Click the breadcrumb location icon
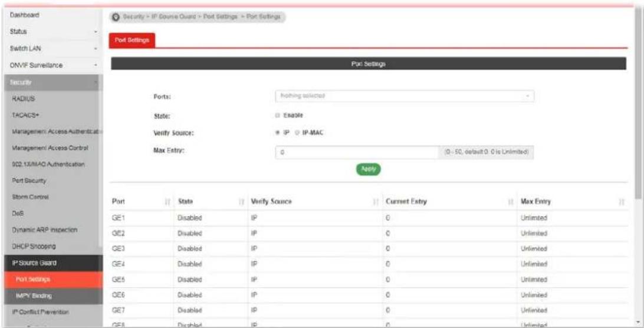The height and width of the screenshot is (328, 644). tap(116, 17)
